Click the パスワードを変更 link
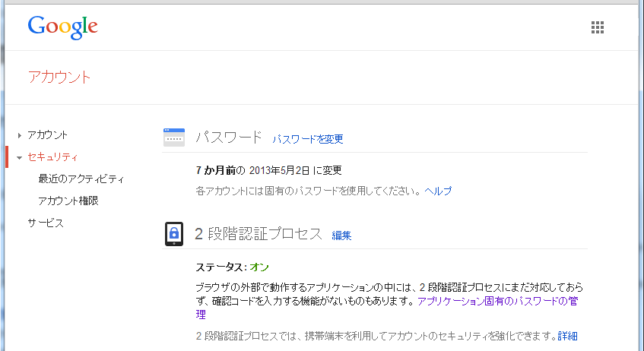The width and height of the screenshot is (644, 351). tap(308, 139)
